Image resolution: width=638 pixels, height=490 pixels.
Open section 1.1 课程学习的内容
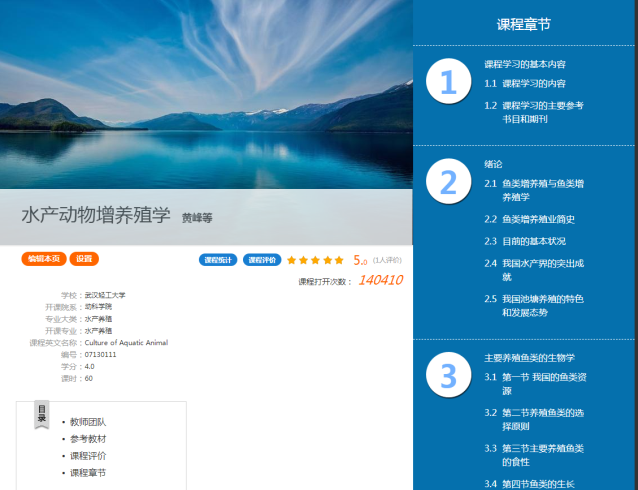[533, 84]
